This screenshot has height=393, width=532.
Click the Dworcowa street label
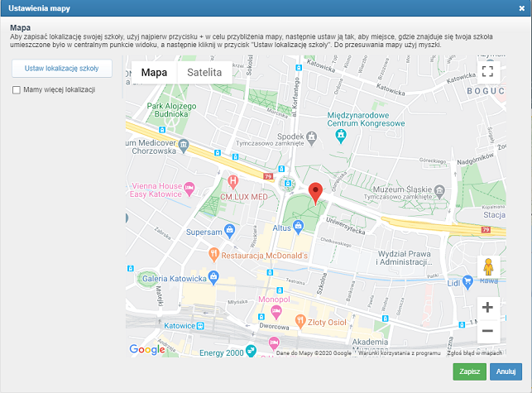point(274,326)
